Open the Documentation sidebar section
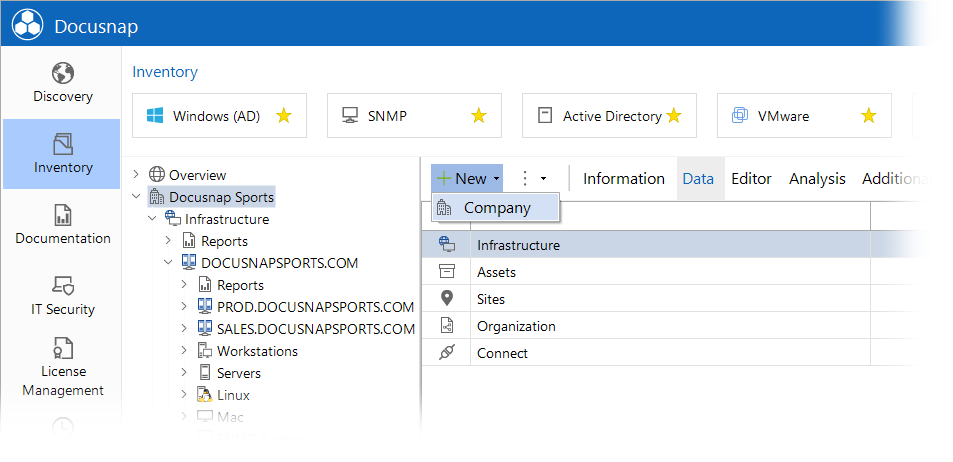This screenshot has width=953, height=462. coord(63,225)
